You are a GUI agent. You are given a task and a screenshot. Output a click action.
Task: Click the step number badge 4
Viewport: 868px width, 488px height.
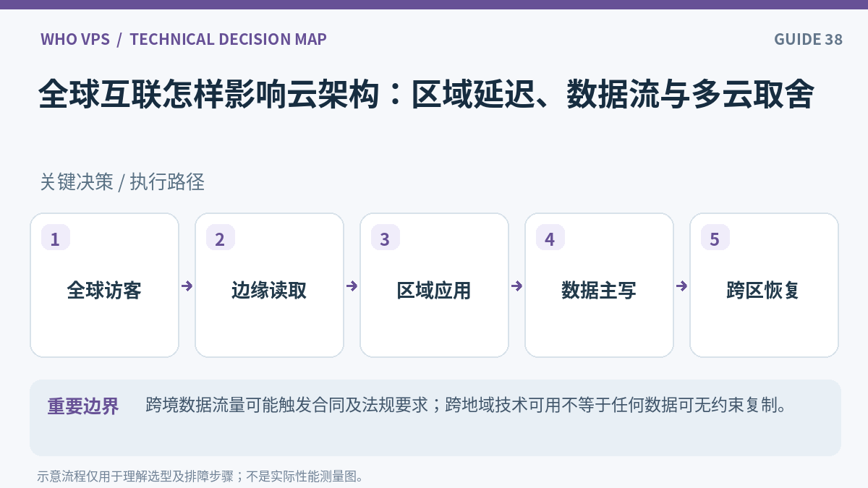[x=550, y=238]
